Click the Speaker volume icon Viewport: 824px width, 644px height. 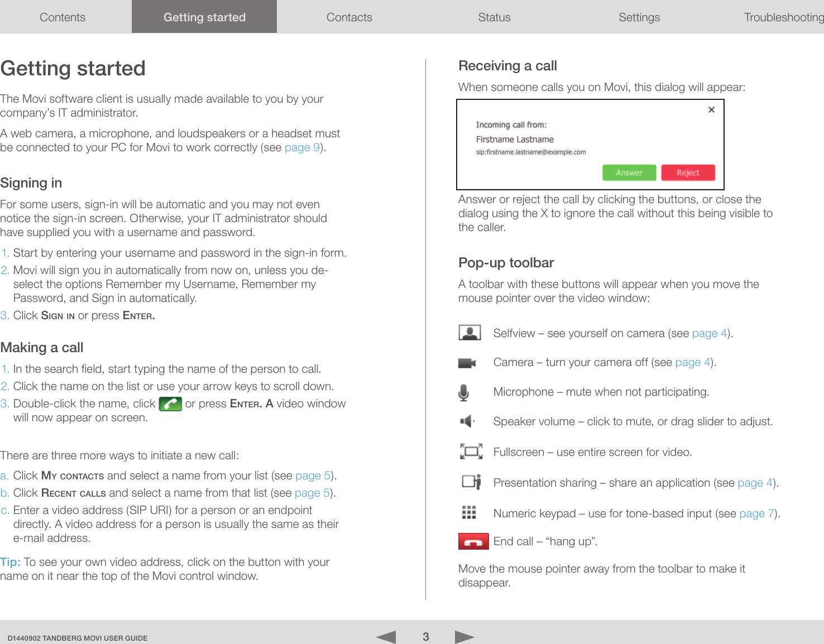[x=467, y=421]
